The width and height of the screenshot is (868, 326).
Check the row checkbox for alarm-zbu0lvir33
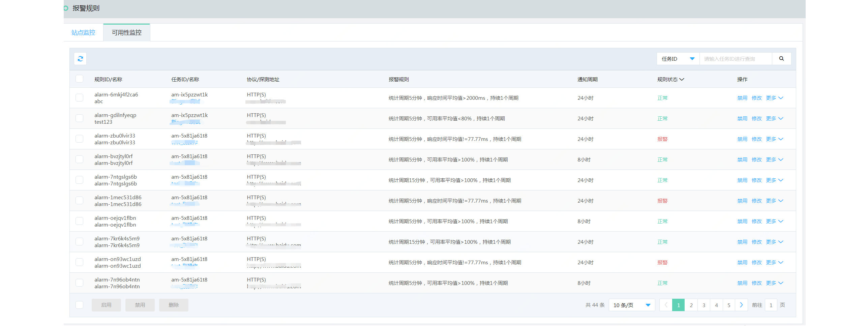coord(80,139)
